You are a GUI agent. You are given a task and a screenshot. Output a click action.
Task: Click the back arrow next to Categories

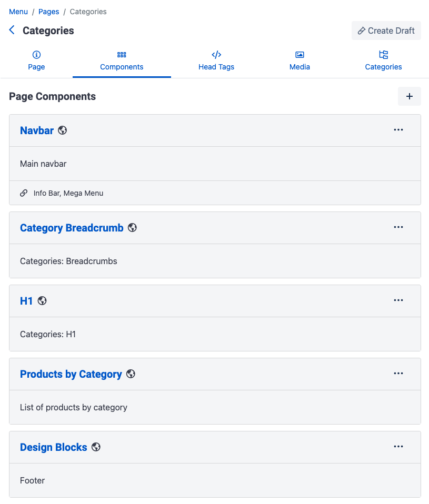(x=12, y=30)
